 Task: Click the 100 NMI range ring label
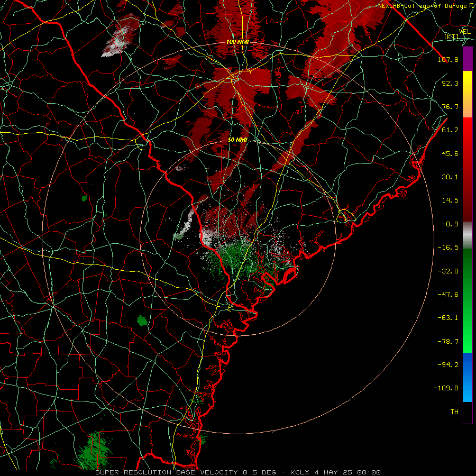click(237, 42)
